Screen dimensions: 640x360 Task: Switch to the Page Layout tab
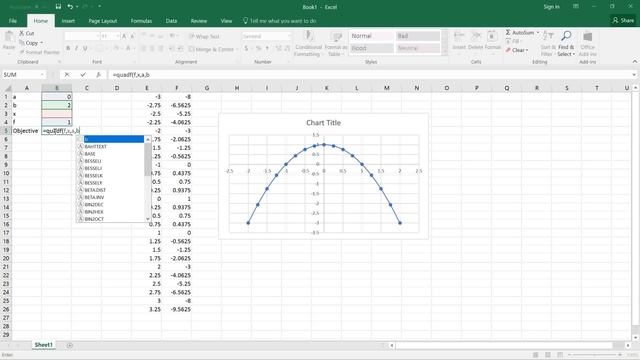pyautogui.click(x=102, y=21)
